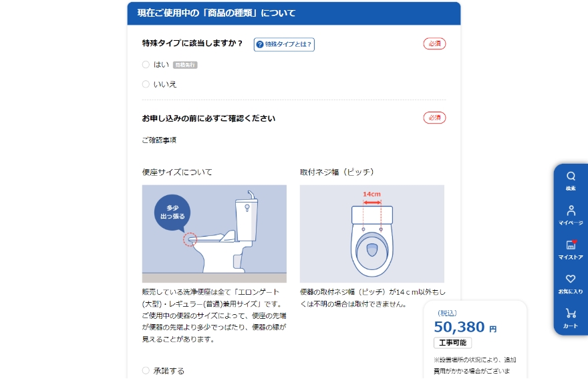Image resolution: width=588 pixels, height=379 pixels.
Task: Click the 現在ご使用中の商品の種類 header bar
Action: [x=294, y=13]
